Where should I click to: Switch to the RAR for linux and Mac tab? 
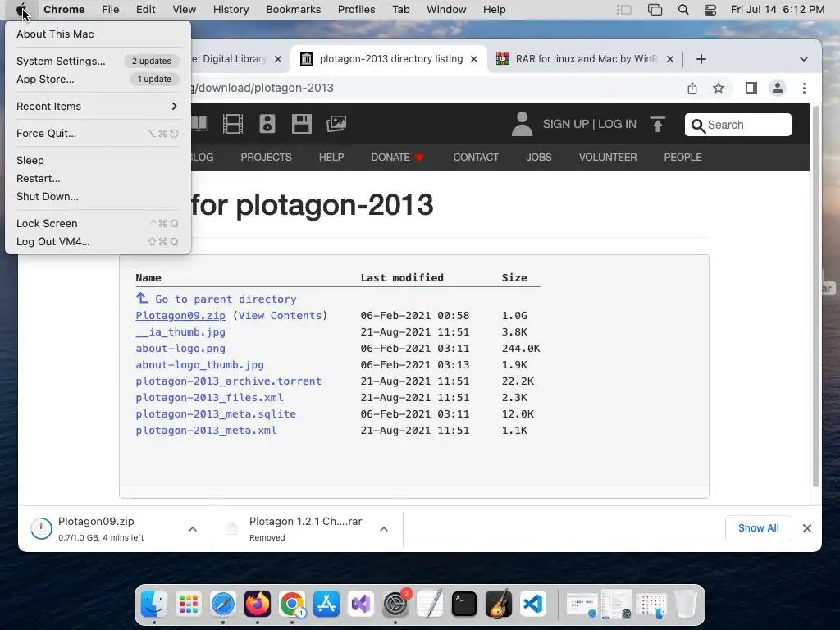point(586,59)
